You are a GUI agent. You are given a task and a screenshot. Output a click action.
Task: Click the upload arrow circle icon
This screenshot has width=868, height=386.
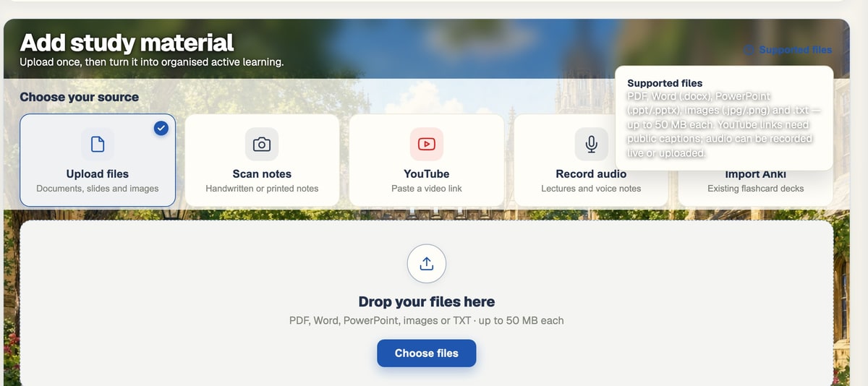(x=427, y=264)
